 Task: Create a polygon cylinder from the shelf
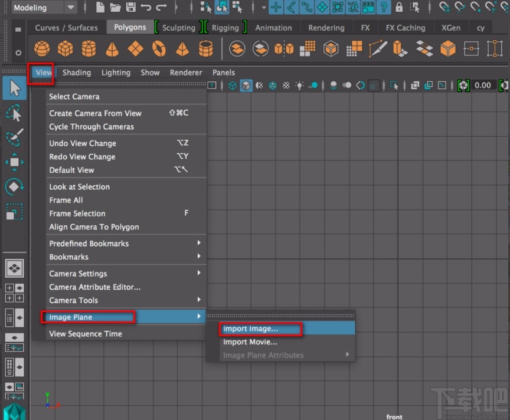(89, 49)
